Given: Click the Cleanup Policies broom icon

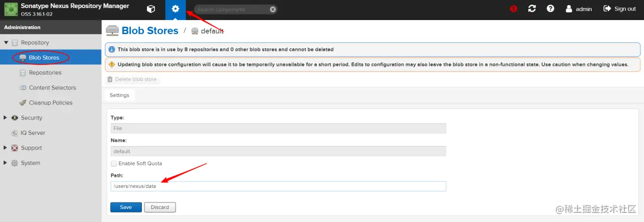Looking at the screenshot, I should tap(23, 103).
